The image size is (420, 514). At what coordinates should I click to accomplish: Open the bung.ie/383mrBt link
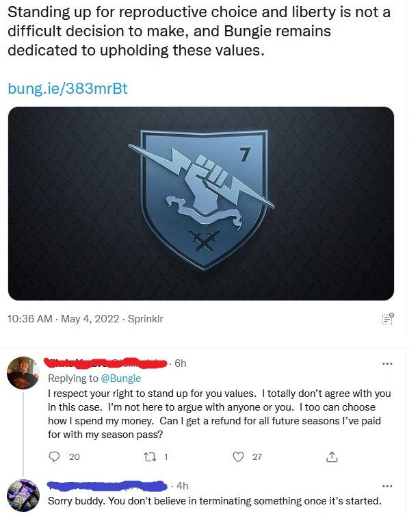[x=68, y=88]
